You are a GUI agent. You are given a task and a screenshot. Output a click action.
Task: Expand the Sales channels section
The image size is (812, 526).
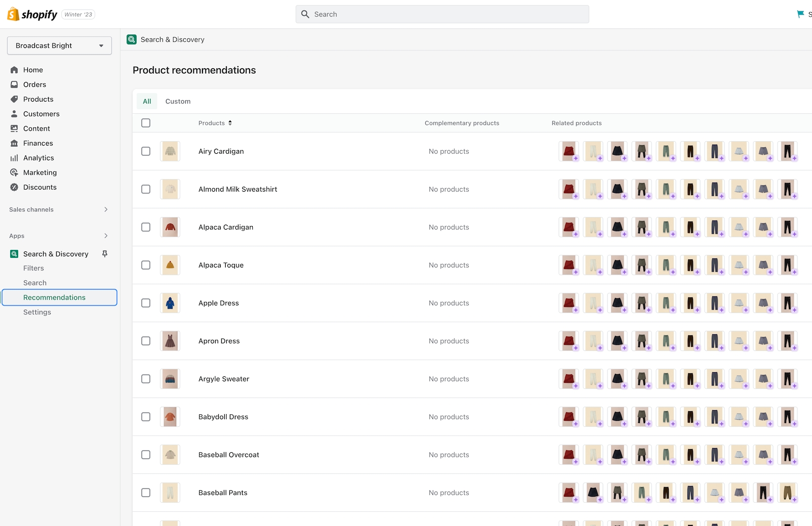[106, 209]
